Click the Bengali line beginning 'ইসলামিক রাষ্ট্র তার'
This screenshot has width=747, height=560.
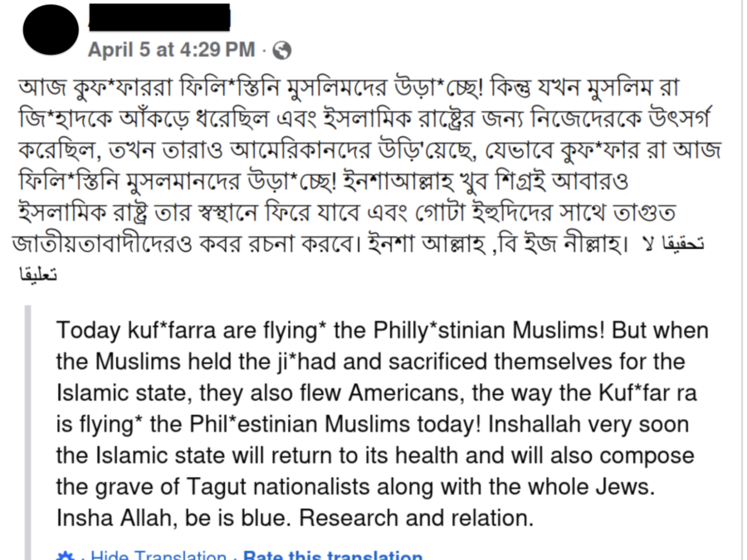click(x=347, y=213)
